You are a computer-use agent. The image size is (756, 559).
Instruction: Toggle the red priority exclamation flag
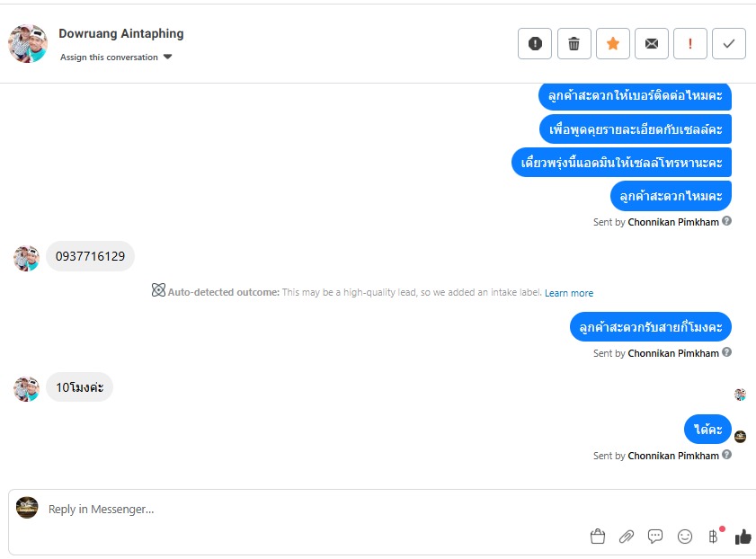tap(690, 43)
